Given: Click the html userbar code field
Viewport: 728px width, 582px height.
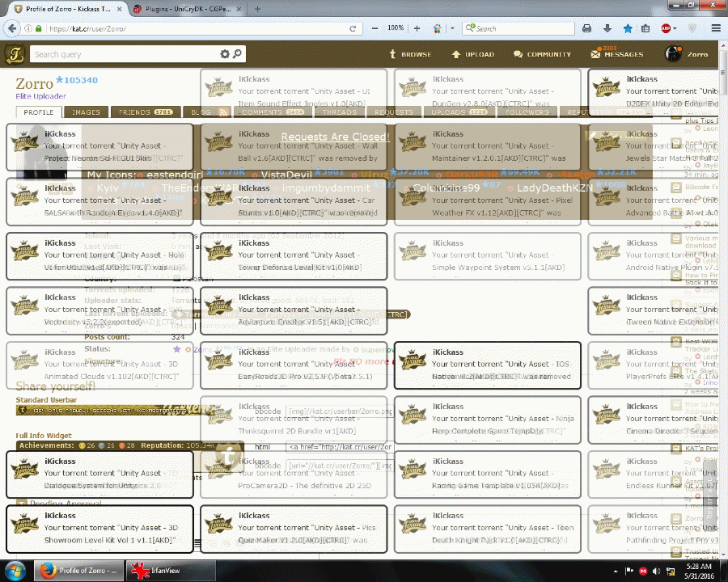Looking at the screenshot, I should pos(341,447).
